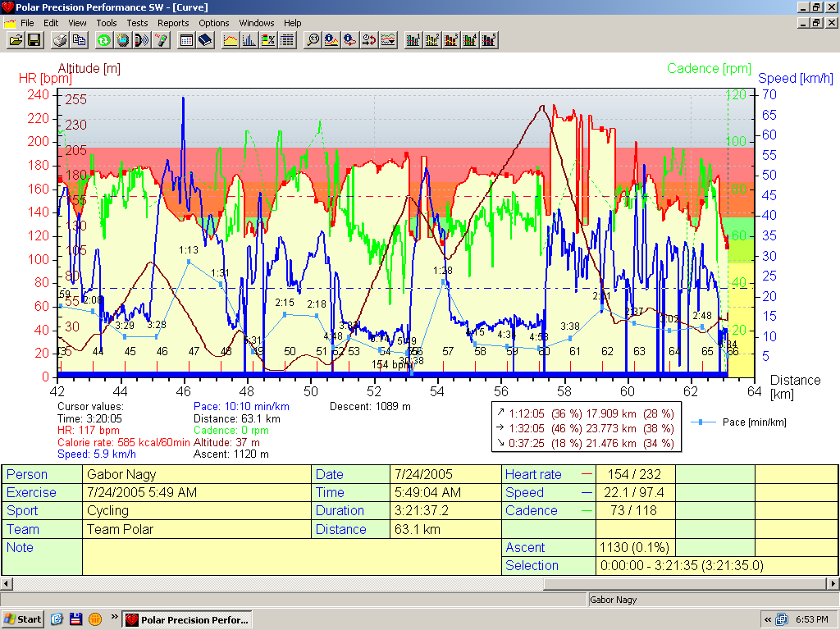This screenshot has width=840, height=630.
Task: Click the Speed value 22.1 / 97.4
Action: [x=634, y=493]
